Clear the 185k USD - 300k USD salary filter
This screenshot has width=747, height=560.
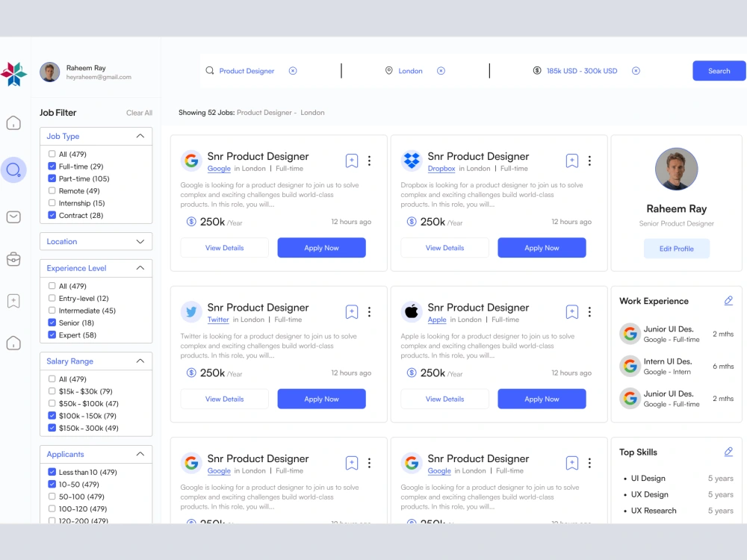pyautogui.click(x=636, y=71)
